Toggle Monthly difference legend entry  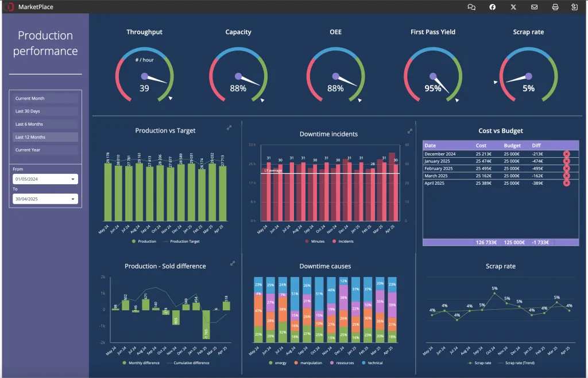(x=141, y=363)
